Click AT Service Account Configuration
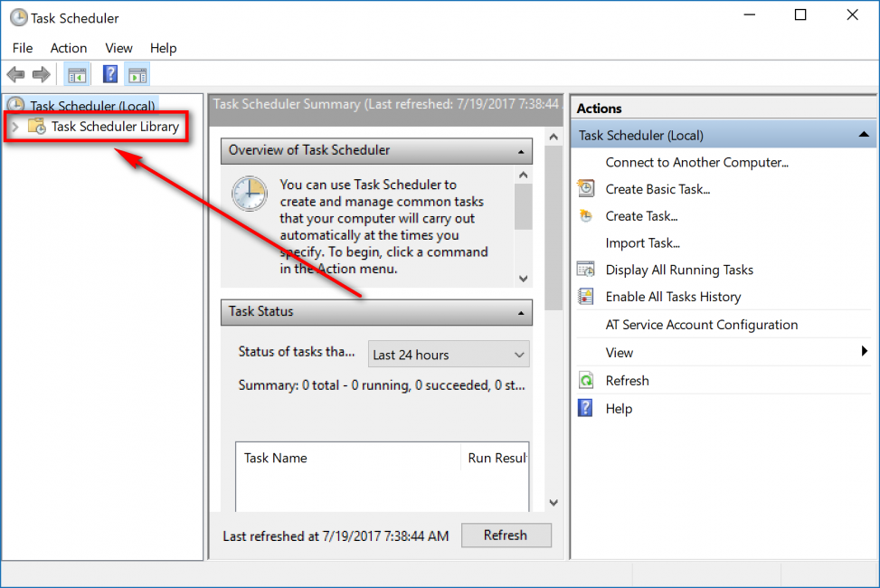This screenshot has height=588, width=880. (x=702, y=325)
